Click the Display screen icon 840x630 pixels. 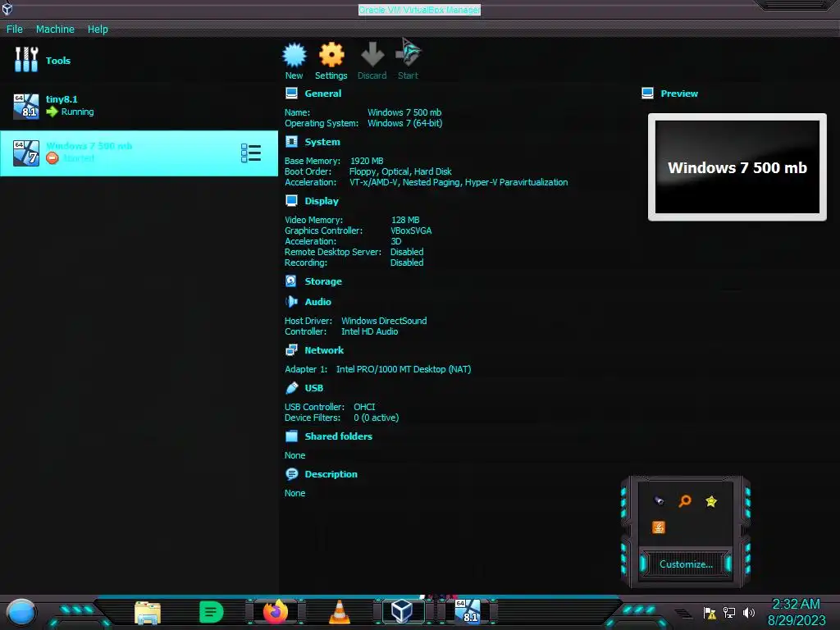(291, 200)
